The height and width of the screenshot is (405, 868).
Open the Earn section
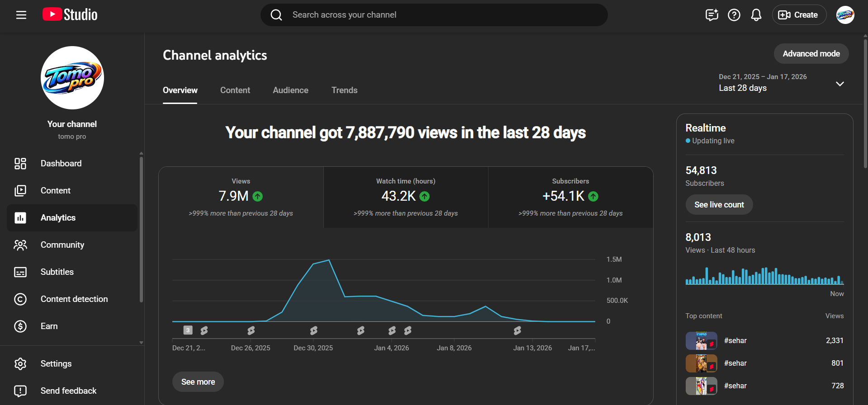pyautogui.click(x=49, y=326)
